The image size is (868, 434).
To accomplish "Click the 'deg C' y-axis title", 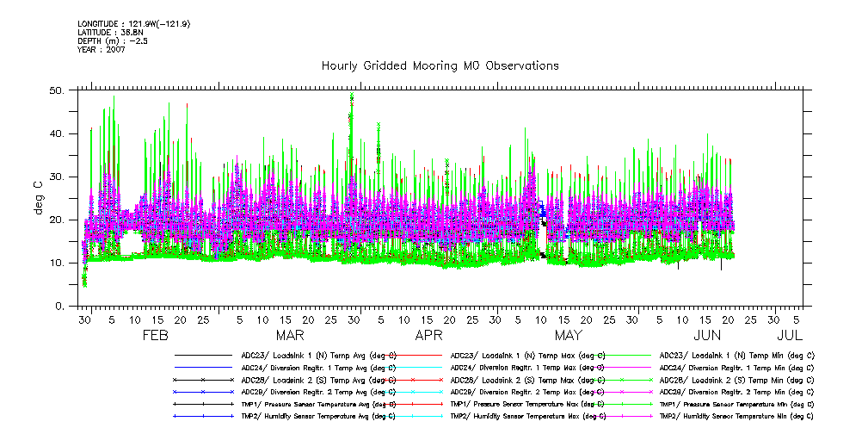I will pos(40,198).
